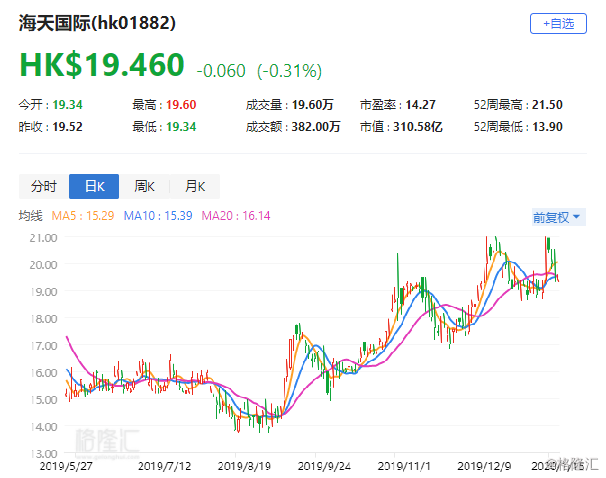Click the 成交额 value 382.00万
Viewport: 606px width, 478px height.
(x=316, y=127)
